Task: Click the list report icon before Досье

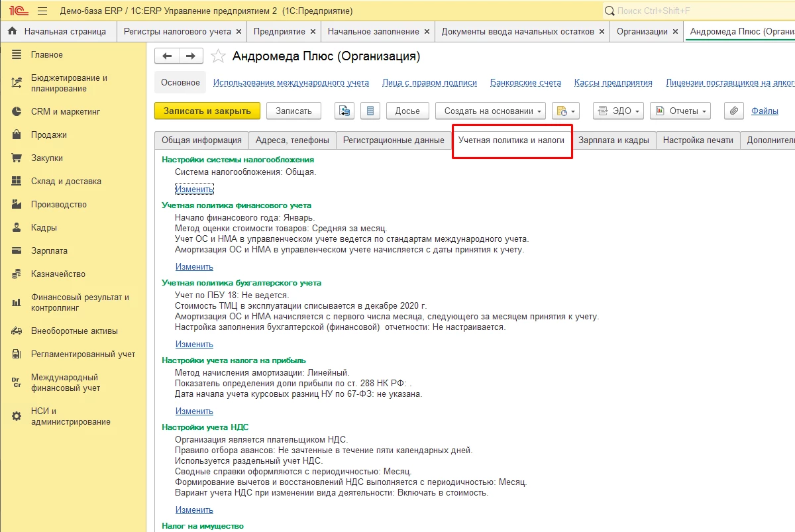Action: [370, 111]
